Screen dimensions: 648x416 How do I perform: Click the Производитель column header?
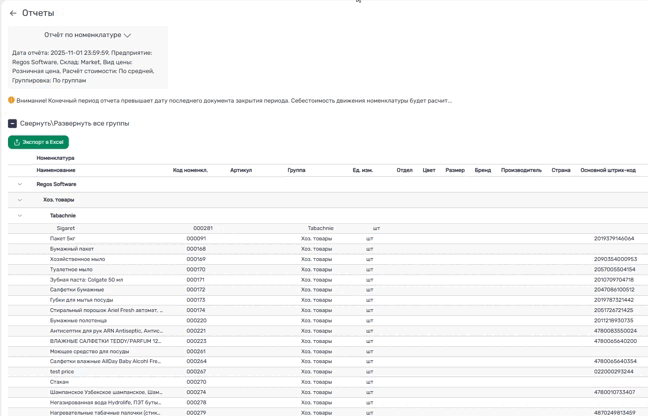(521, 170)
